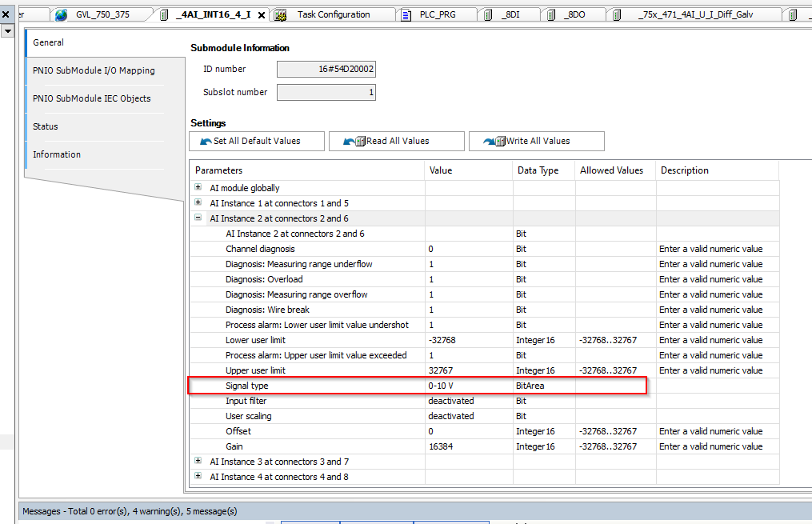The image size is (812, 524).
Task: Click Signal type parameter name
Action: pyautogui.click(x=246, y=386)
